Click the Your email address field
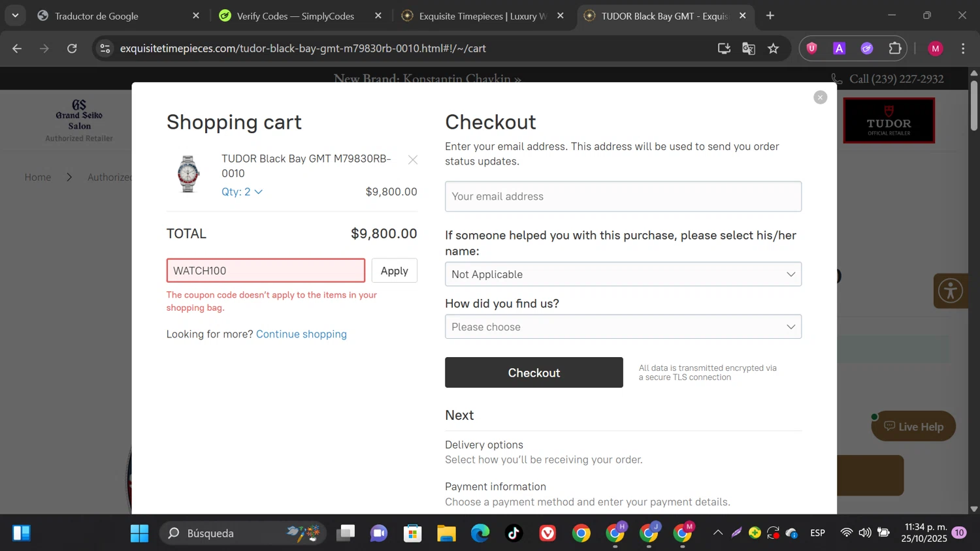The width and height of the screenshot is (980, 551). (623, 197)
